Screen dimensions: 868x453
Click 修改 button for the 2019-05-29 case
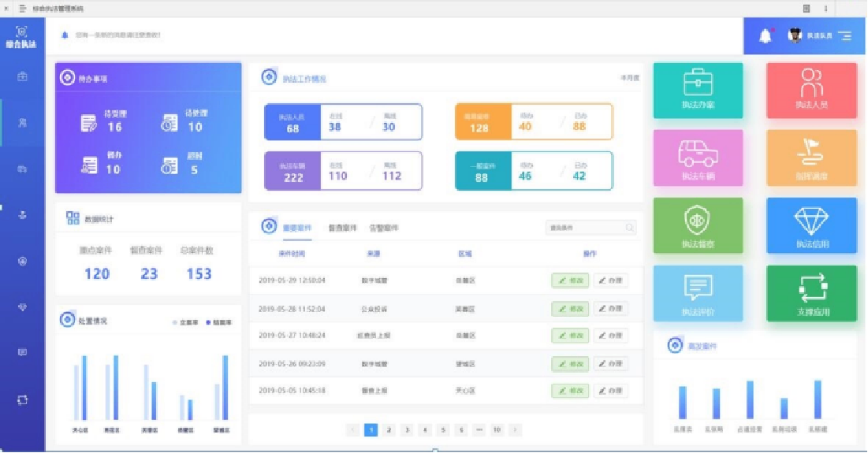click(x=570, y=280)
